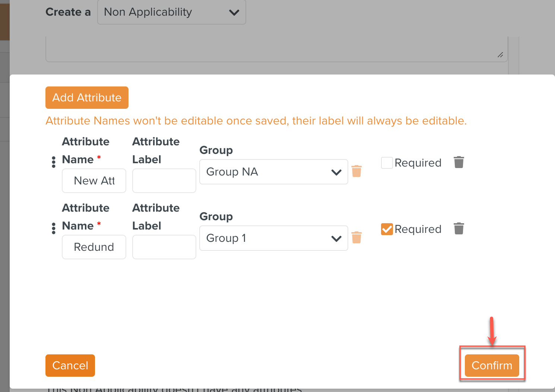Click the empty Attribute Label field in second row
This screenshot has height=392, width=555.
pyautogui.click(x=164, y=247)
